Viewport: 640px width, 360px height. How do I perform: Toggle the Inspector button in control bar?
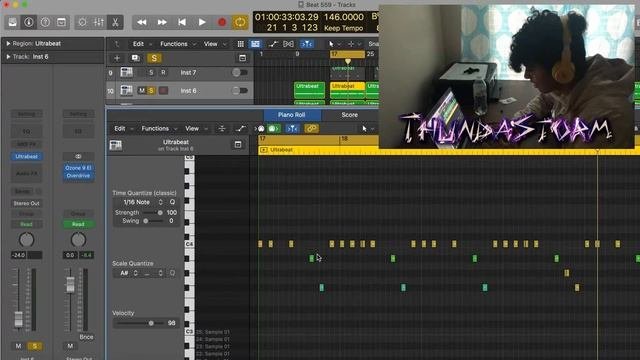coord(29,22)
